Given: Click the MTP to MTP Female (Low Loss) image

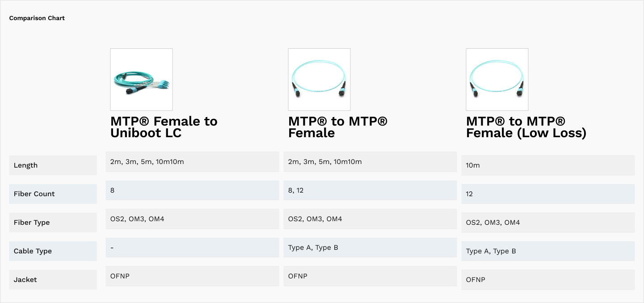Looking at the screenshot, I should pos(497,80).
